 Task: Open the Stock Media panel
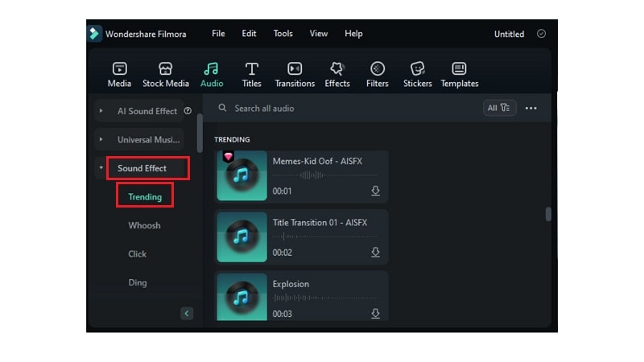pyautogui.click(x=166, y=74)
